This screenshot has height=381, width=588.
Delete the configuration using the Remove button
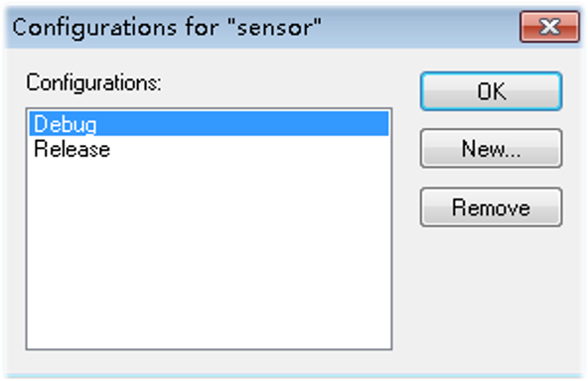(491, 207)
